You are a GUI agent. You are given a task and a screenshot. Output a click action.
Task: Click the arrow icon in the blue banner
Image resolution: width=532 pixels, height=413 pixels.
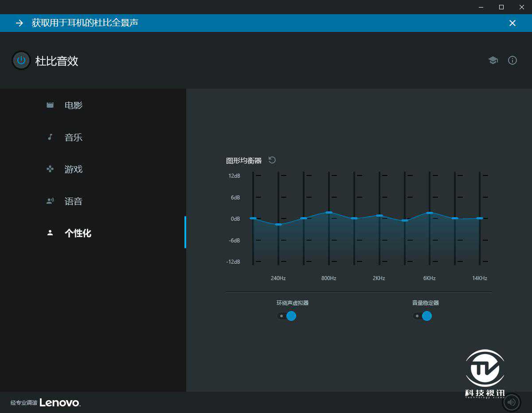(x=20, y=23)
